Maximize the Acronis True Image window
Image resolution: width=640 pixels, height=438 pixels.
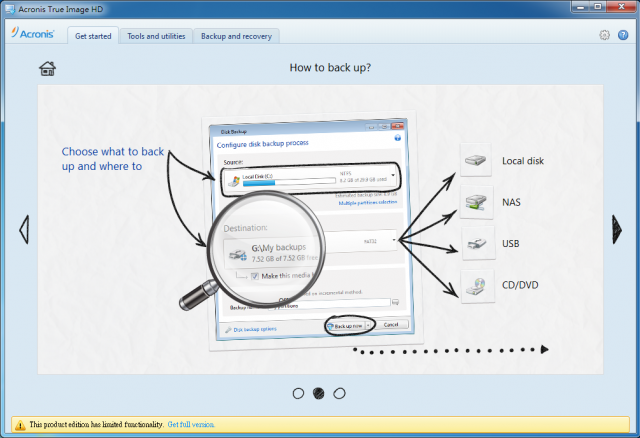click(x=598, y=7)
